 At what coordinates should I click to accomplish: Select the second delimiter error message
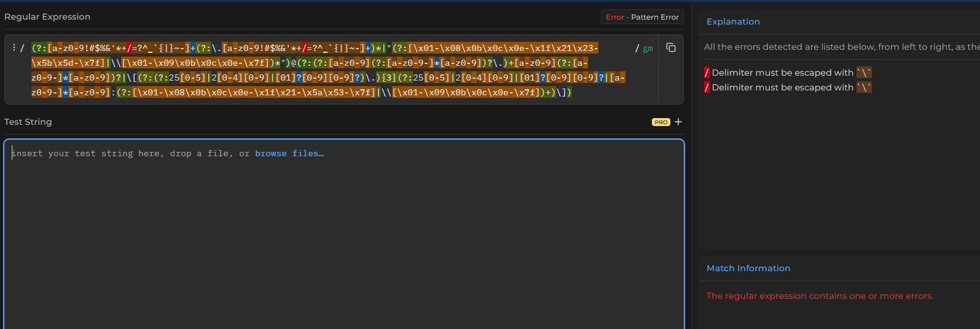point(788,87)
